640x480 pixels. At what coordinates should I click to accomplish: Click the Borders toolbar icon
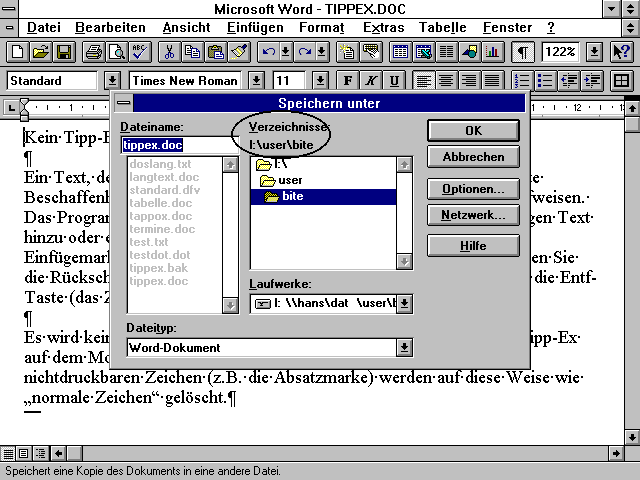pyautogui.click(x=621, y=80)
